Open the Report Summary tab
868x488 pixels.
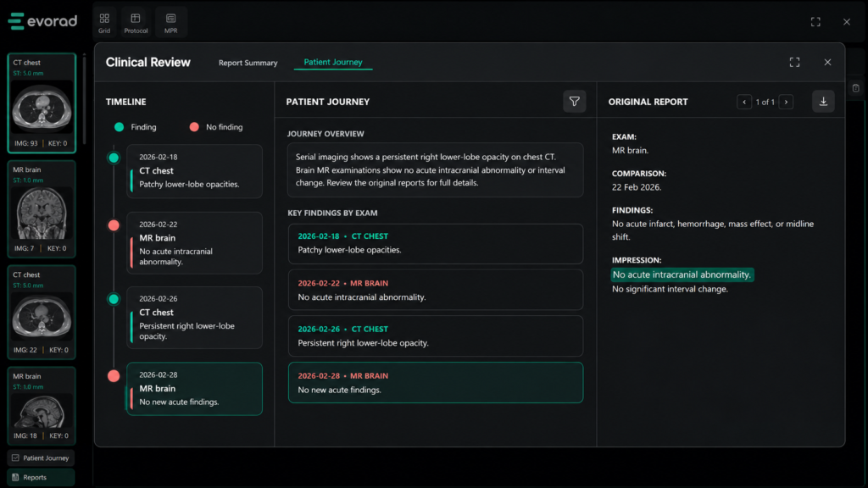click(x=248, y=63)
